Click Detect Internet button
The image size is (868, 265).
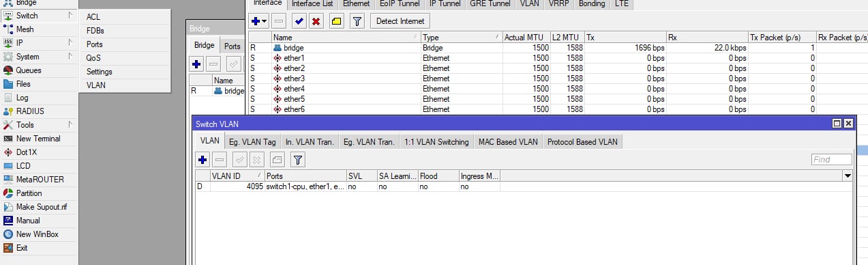click(400, 21)
